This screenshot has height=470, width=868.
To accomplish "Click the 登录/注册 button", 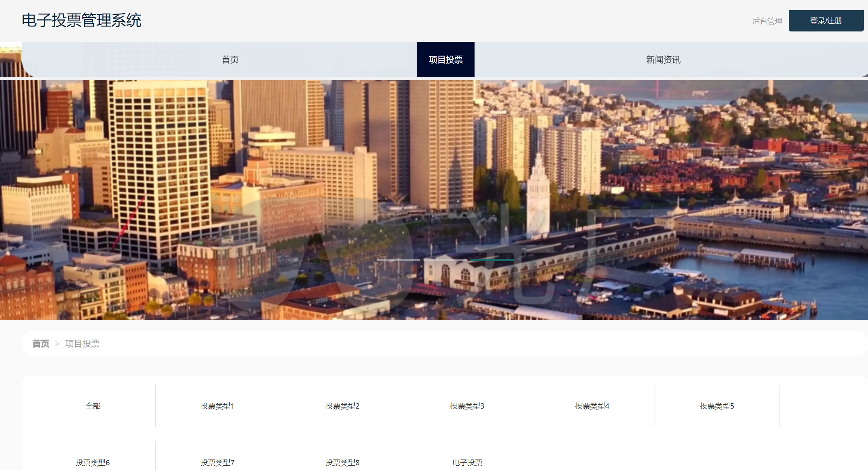I will [x=826, y=21].
